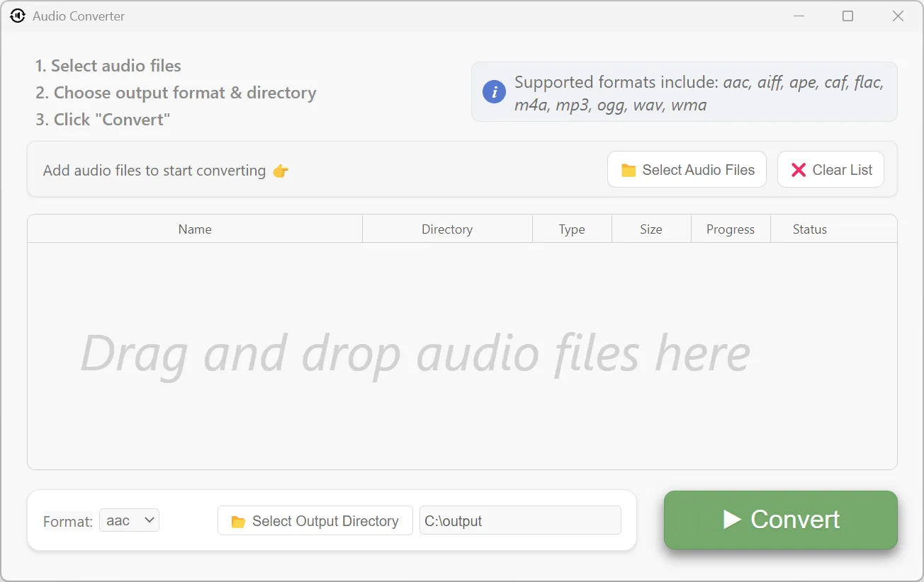Click the chevron arrow on the format selector
924x582 pixels.
click(x=149, y=520)
